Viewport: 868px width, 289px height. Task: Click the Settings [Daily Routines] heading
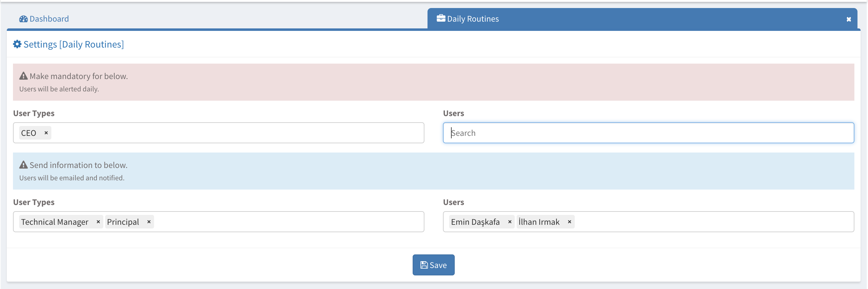tap(73, 44)
